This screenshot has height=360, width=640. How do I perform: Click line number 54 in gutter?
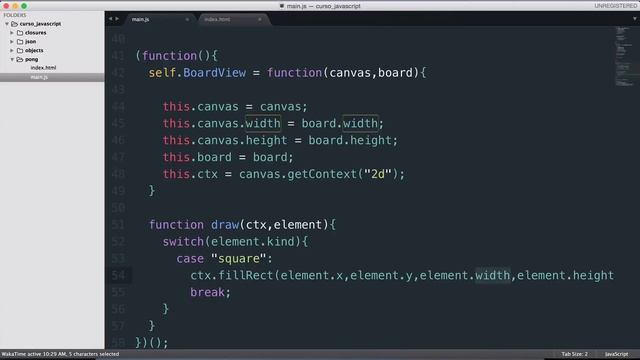118,276
